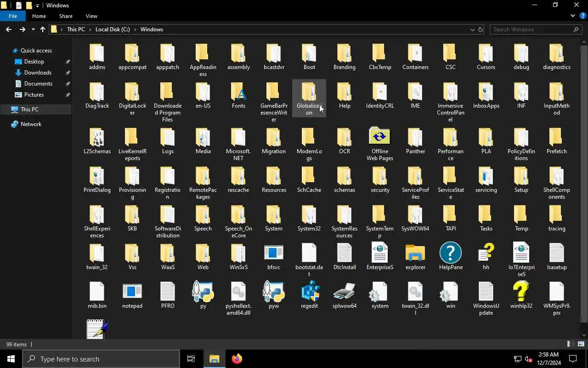Open the notification center icon
Image resolution: width=588 pixels, height=368 pixels.
point(573,359)
